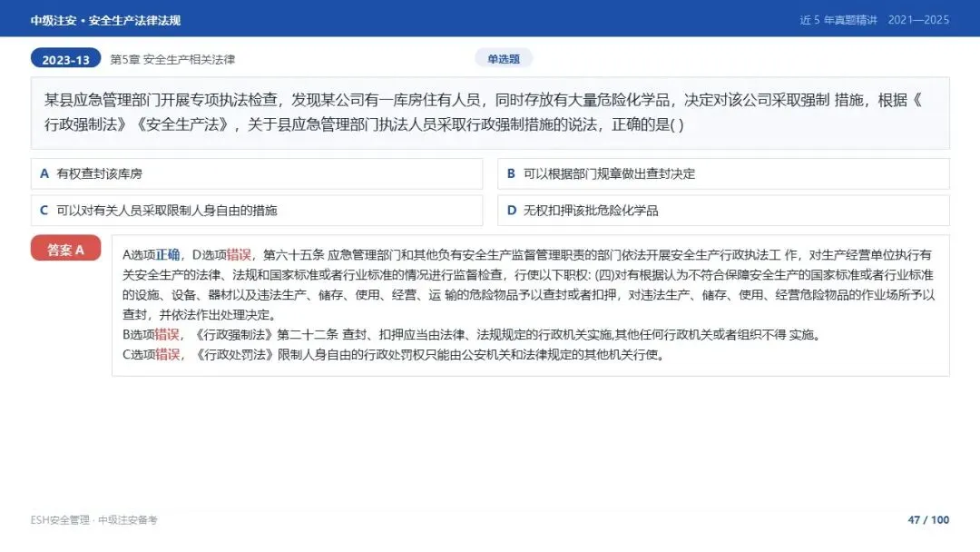980x552 pixels.
Task: Click the 2023-13 question number badge
Action: pos(65,59)
